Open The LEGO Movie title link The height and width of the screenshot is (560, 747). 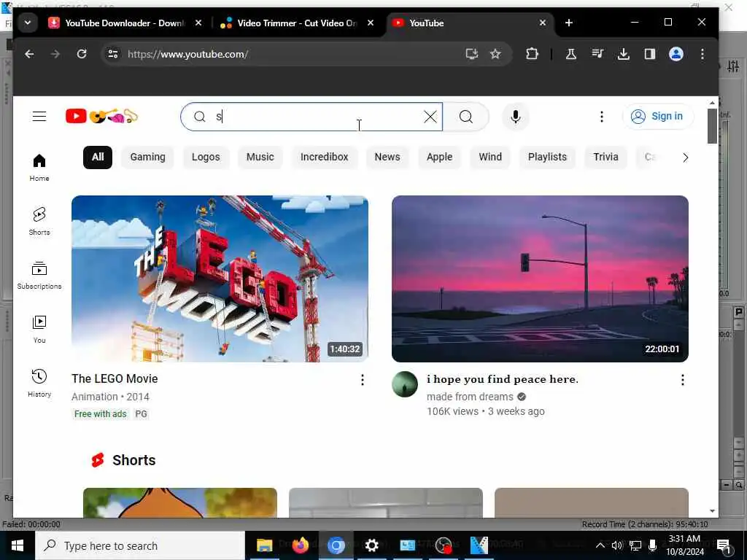115,378
